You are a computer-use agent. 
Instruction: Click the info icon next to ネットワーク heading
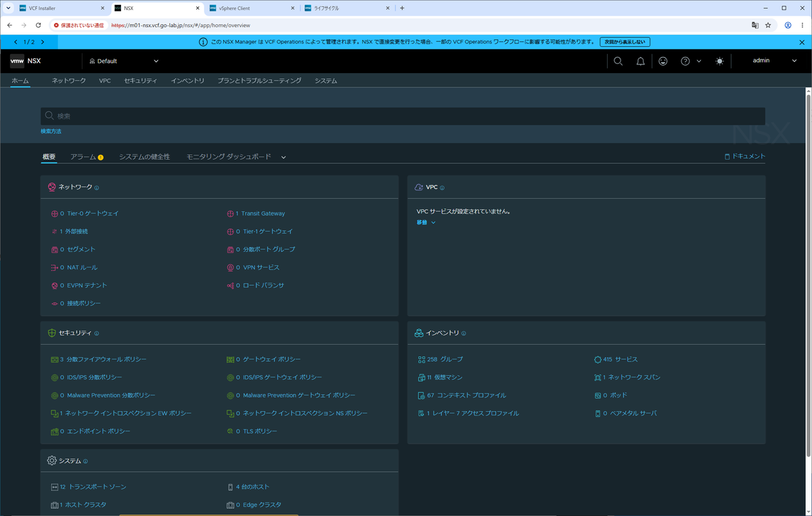tap(97, 188)
